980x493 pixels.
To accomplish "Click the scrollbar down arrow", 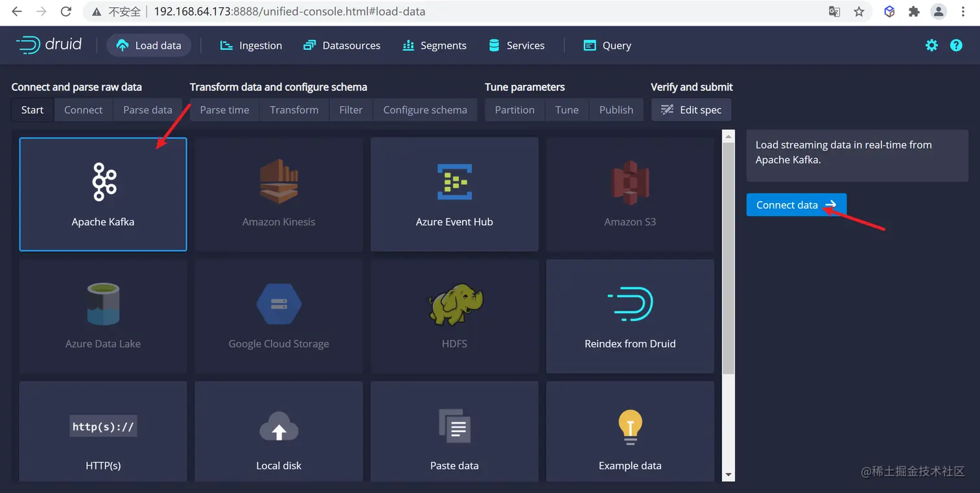I will click(x=729, y=475).
